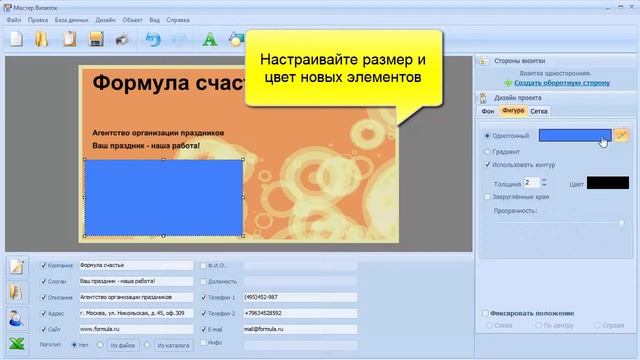Click the notepad-and-pencil icon in left sidebar
Viewport: 640px width, 360px height.
tap(17, 267)
